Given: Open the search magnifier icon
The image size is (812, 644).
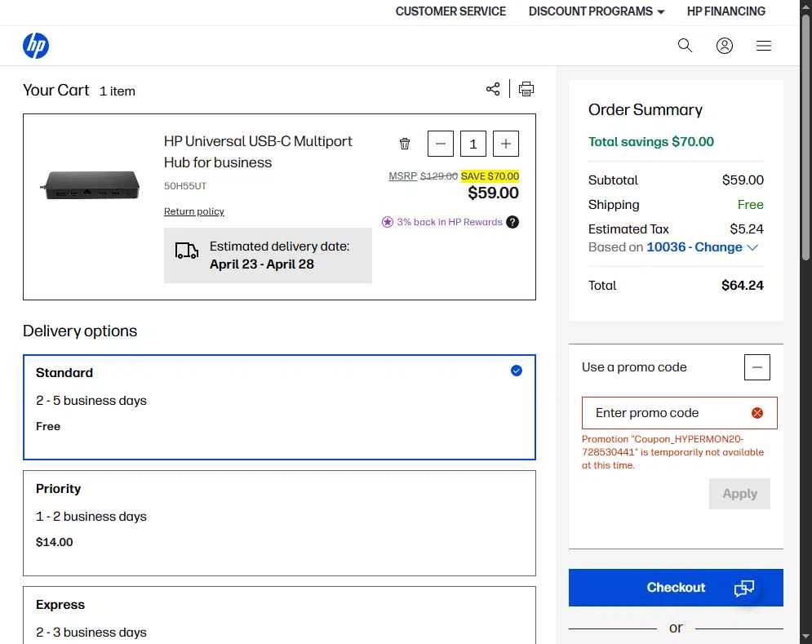Looking at the screenshot, I should pos(685,46).
